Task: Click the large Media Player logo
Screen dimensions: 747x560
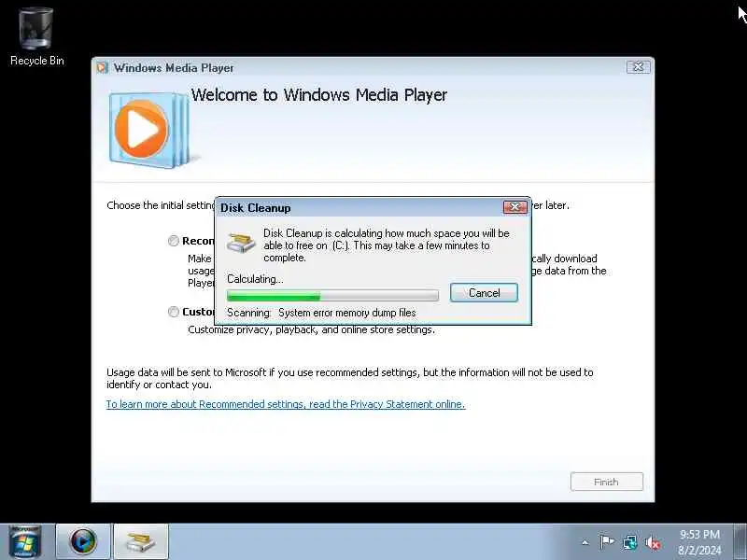Action: point(149,130)
